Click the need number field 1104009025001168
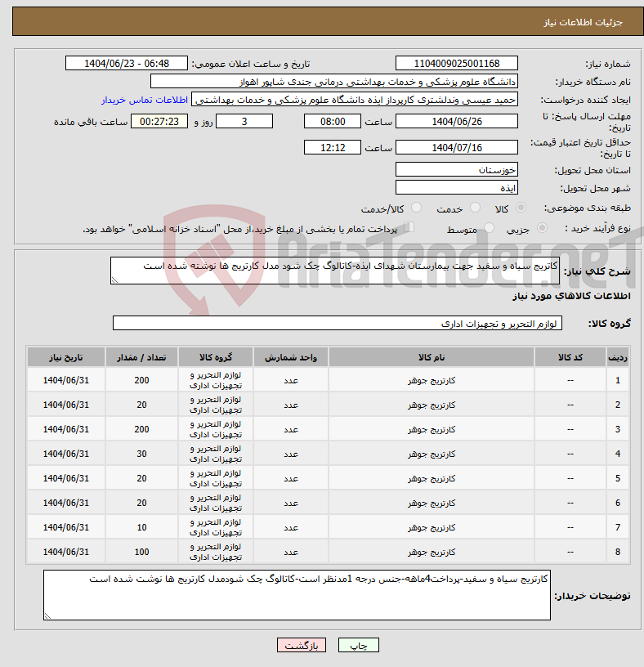The image size is (644, 667). (456, 64)
